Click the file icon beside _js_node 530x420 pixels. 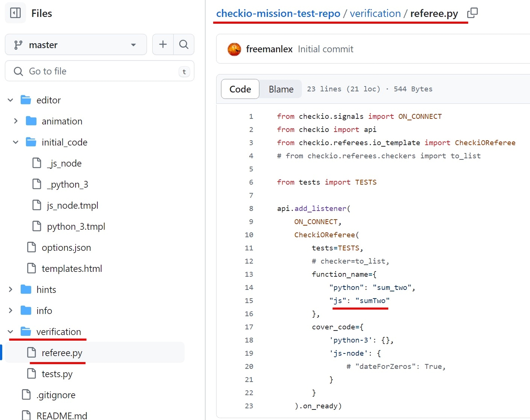point(37,163)
